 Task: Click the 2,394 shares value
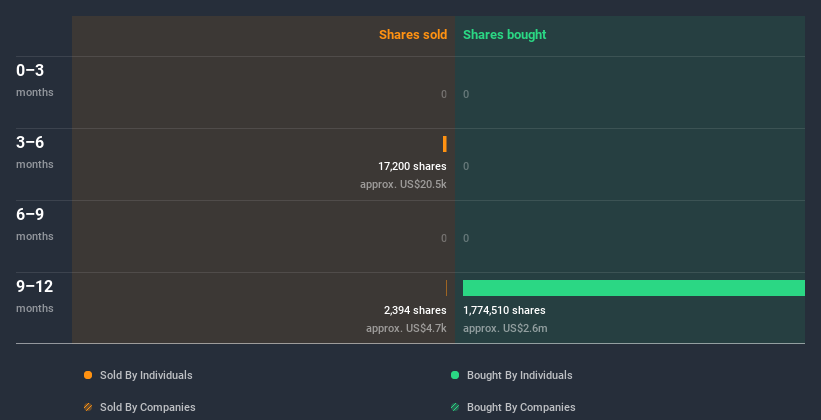(x=415, y=310)
